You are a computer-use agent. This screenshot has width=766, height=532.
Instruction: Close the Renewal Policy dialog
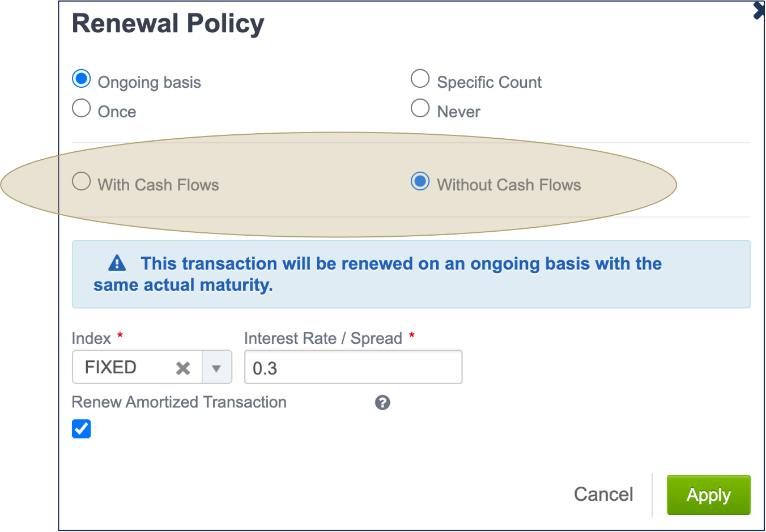pos(759,10)
